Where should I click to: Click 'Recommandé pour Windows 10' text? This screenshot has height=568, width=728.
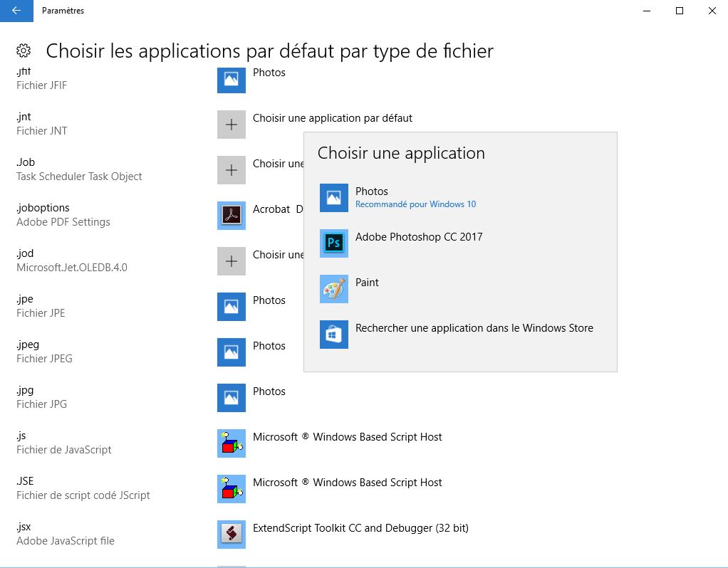point(415,204)
